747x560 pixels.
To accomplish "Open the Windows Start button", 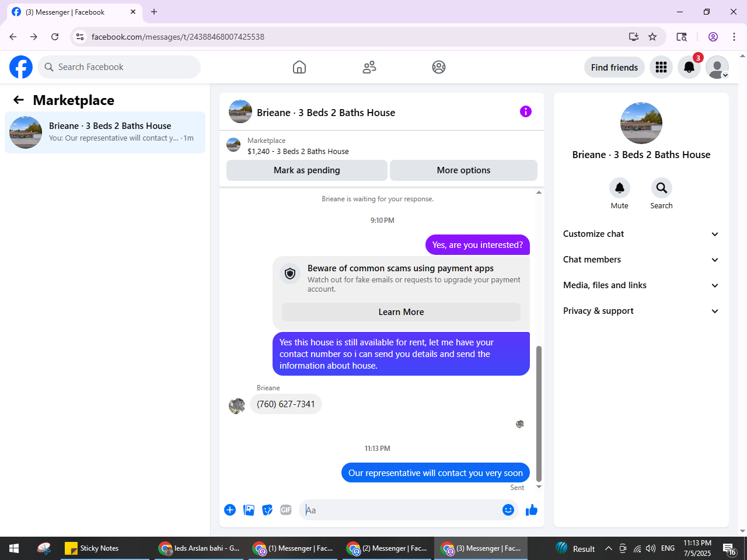I will (x=14, y=548).
